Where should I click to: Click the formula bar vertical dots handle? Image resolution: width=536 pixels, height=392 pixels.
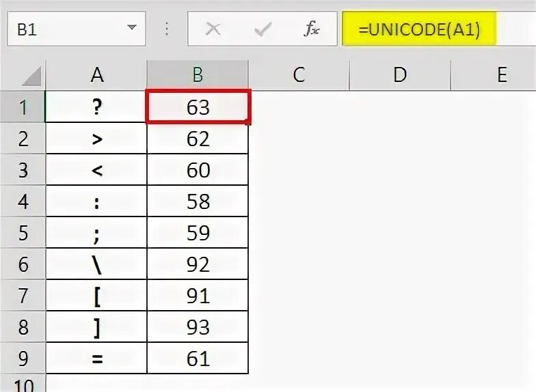click(x=167, y=29)
